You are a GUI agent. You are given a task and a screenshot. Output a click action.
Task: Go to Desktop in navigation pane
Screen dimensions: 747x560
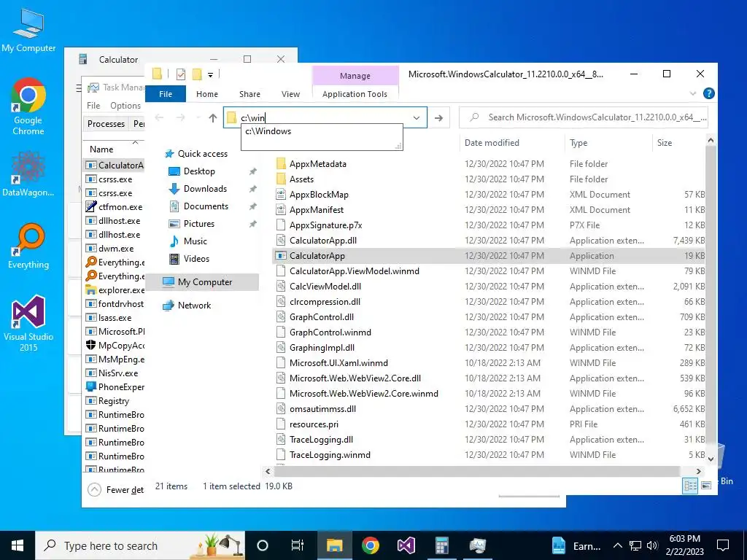199,171
